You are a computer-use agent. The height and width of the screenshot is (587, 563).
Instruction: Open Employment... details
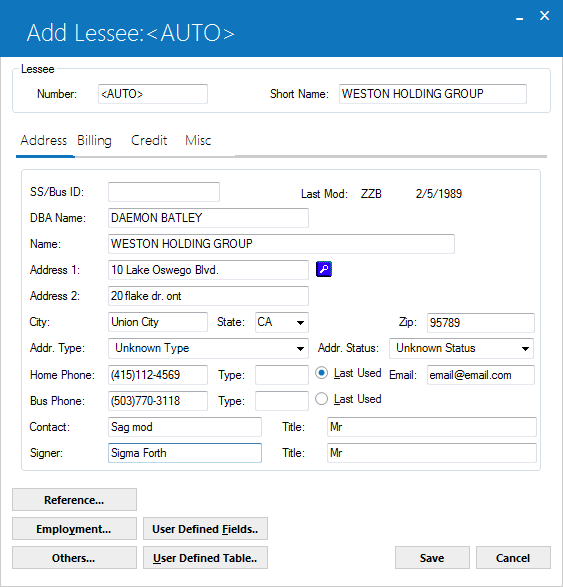74,529
